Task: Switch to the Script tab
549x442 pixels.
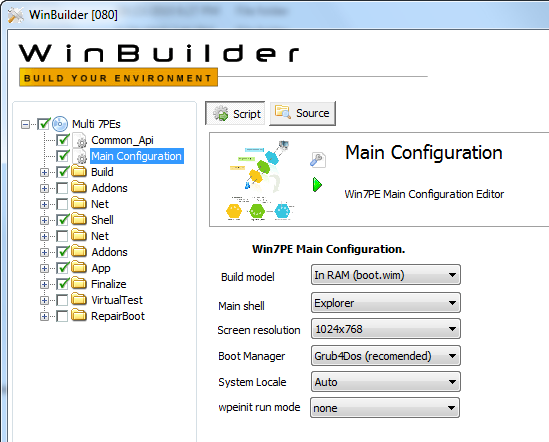Action: tap(235, 113)
